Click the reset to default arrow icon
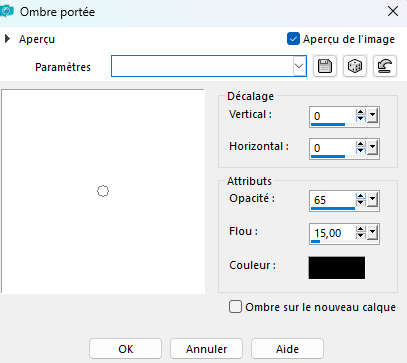The width and height of the screenshot is (407, 363). (385, 66)
